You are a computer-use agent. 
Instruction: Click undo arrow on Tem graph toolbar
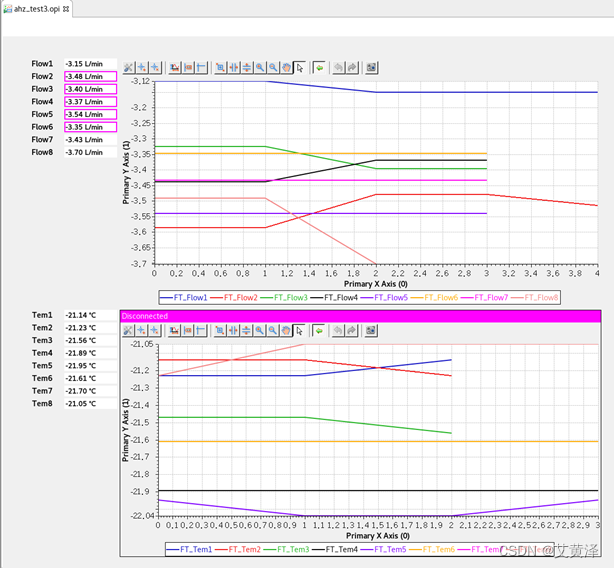coord(338,331)
